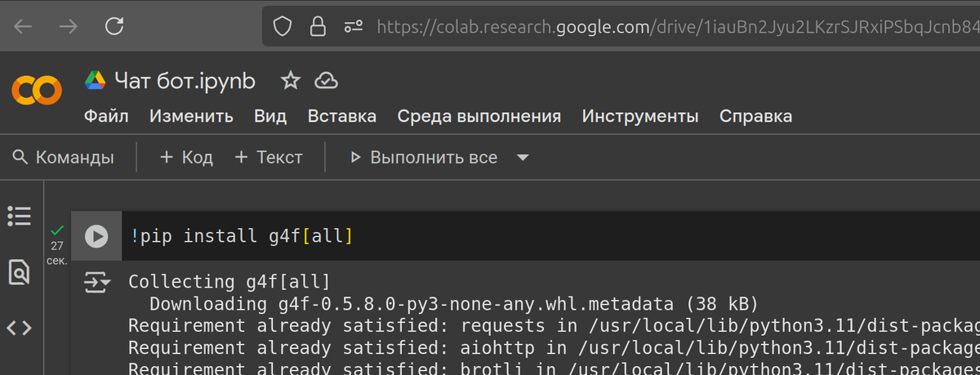Open the site permissions icon in address bar
The height and width of the screenshot is (375, 980).
click(x=353, y=27)
